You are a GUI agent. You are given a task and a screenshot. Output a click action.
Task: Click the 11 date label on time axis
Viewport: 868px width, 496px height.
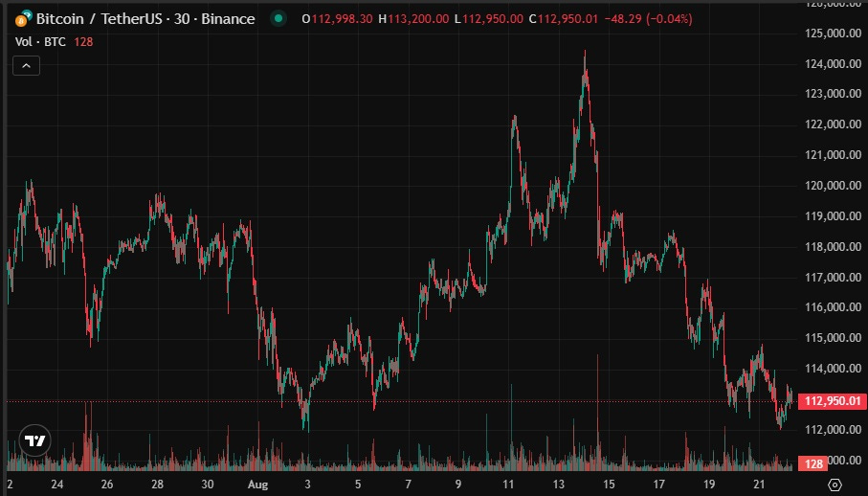(x=508, y=485)
